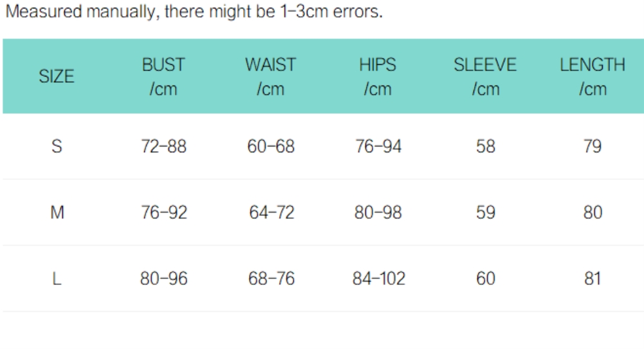Select the size S row label
644x349 pixels.
[57, 147]
